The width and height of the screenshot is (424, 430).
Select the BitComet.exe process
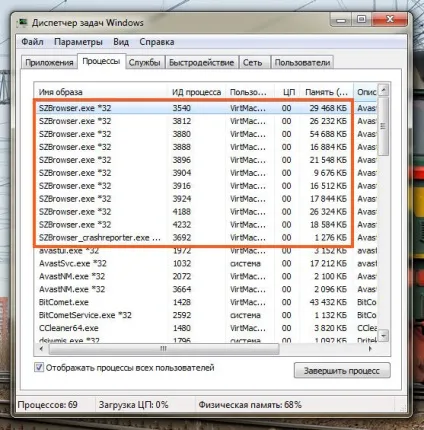coord(206,302)
